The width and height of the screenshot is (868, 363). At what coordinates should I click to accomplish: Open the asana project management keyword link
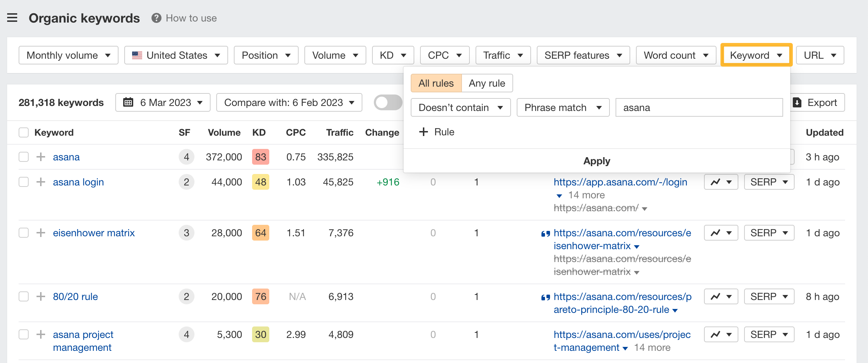pos(83,341)
